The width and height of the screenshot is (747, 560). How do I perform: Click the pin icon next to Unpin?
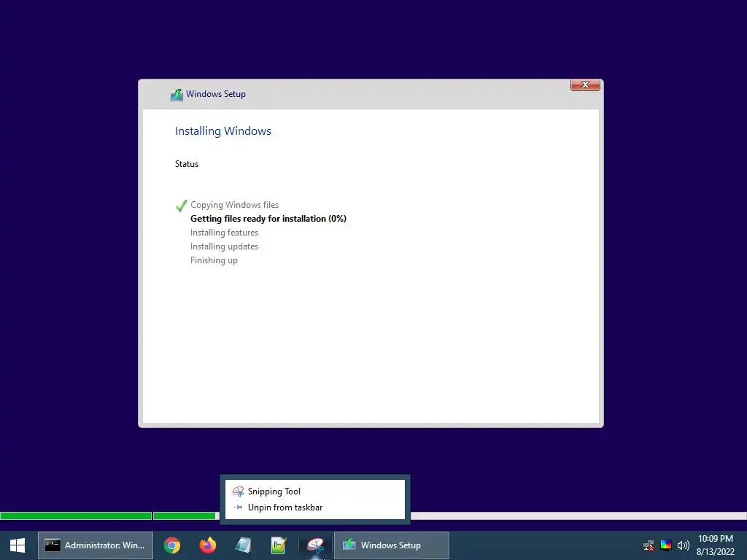pyautogui.click(x=239, y=507)
